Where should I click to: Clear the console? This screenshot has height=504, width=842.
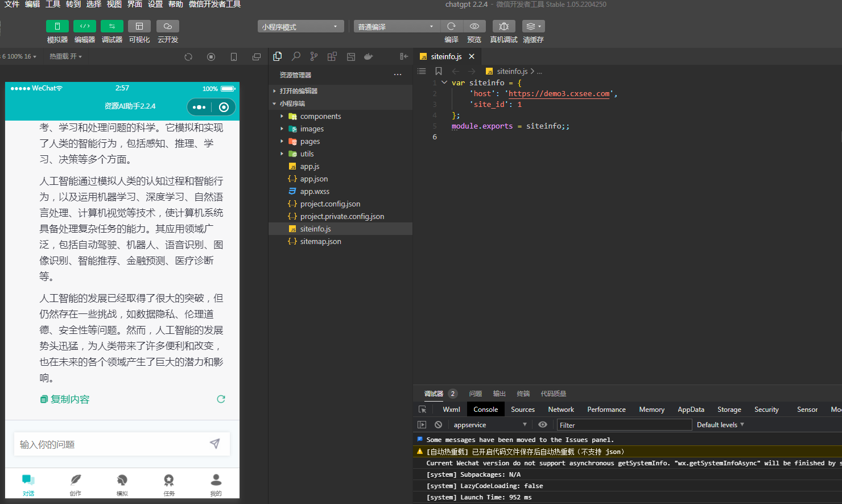pyautogui.click(x=438, y=425)
